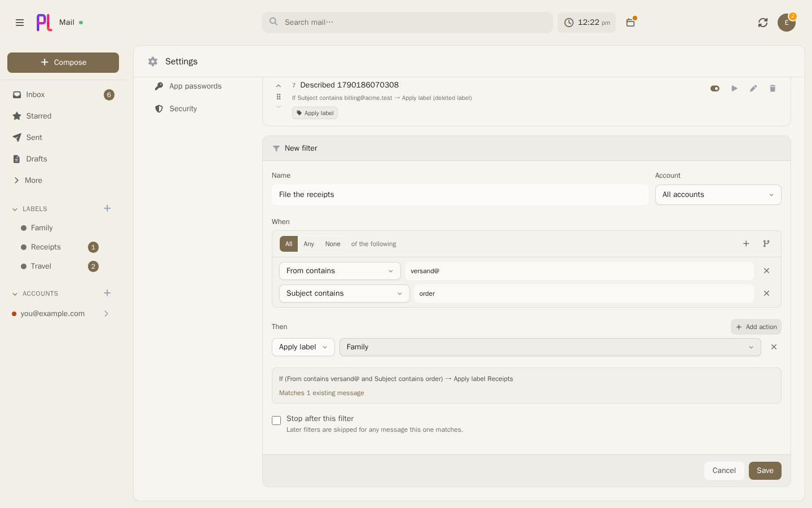Select the None match mode

point(333,244)
